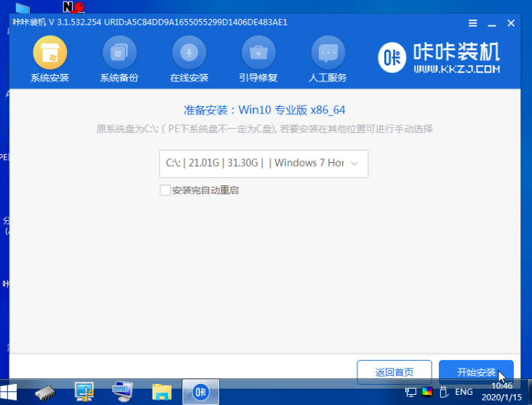This screenshot has width=532, height=405.
Task: Open the clock showing 10:46 2020/1/15
Action: [502, 391]
